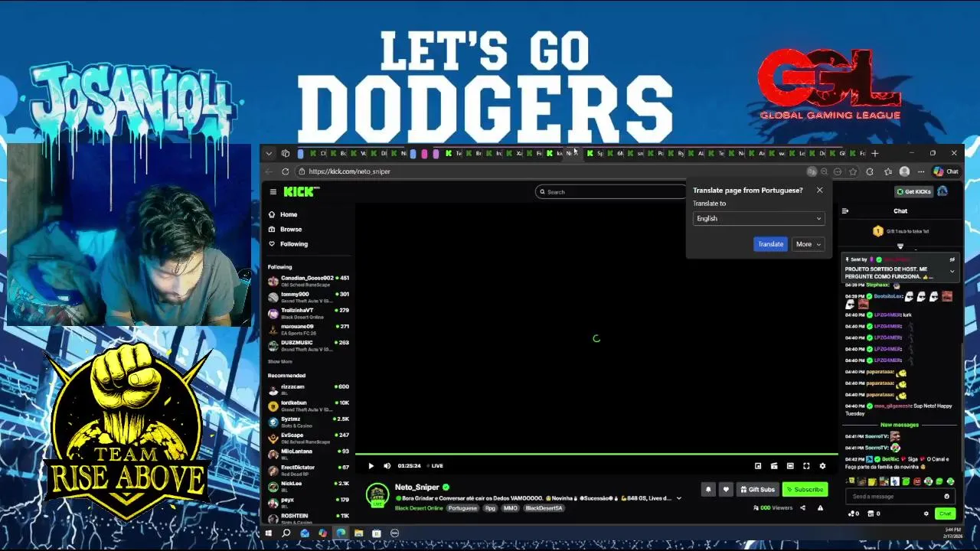Open the tab actions dropdown arrow
Image resolution: width=980 pixels, height=551 pixels.
(269, 153)
